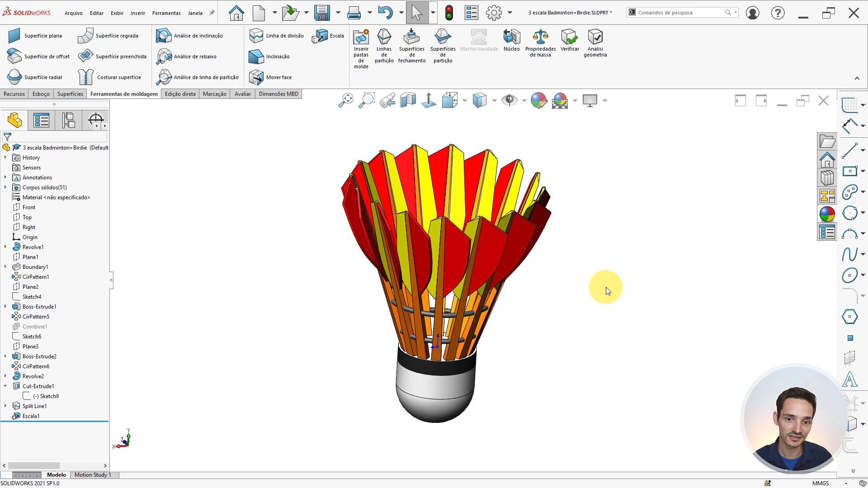Click Inserir pastas de molde
The height and width of the screenshot is (488, 868).
coord(361,49)
